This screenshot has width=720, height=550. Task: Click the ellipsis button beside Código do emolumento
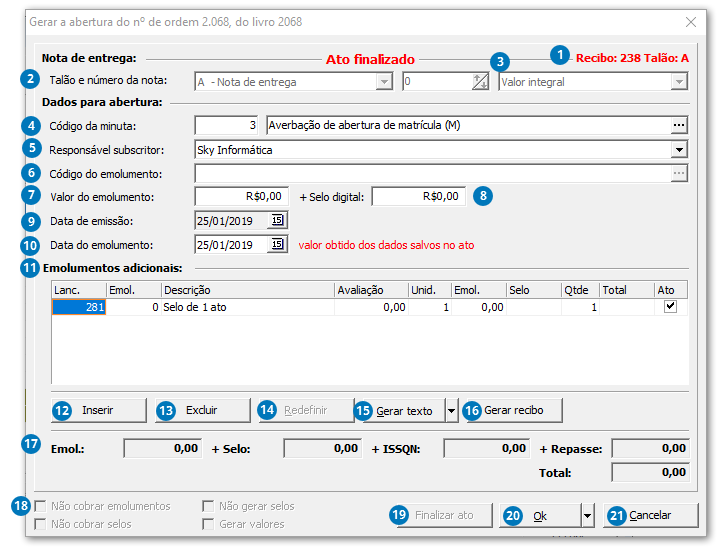pos(680,173)
